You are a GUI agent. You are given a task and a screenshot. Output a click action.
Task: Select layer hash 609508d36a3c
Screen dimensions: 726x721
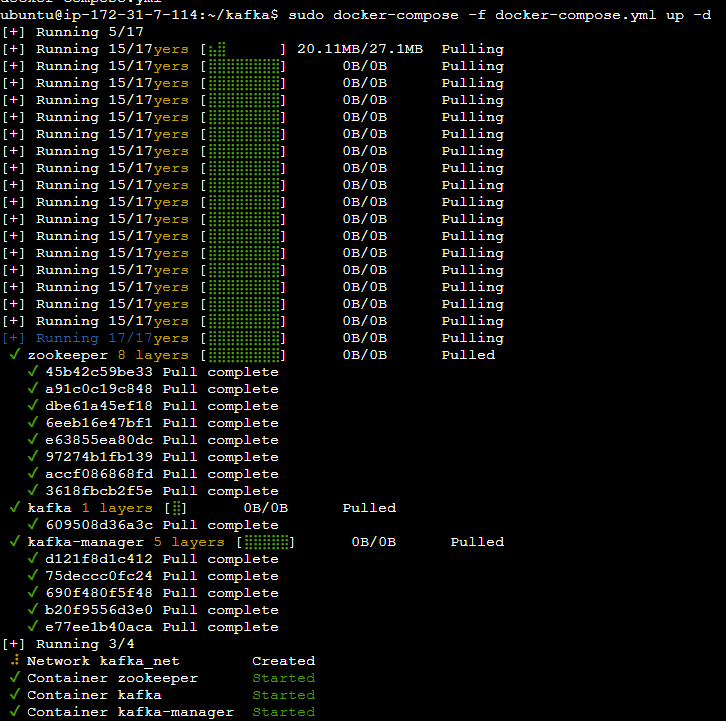point(99,525)
